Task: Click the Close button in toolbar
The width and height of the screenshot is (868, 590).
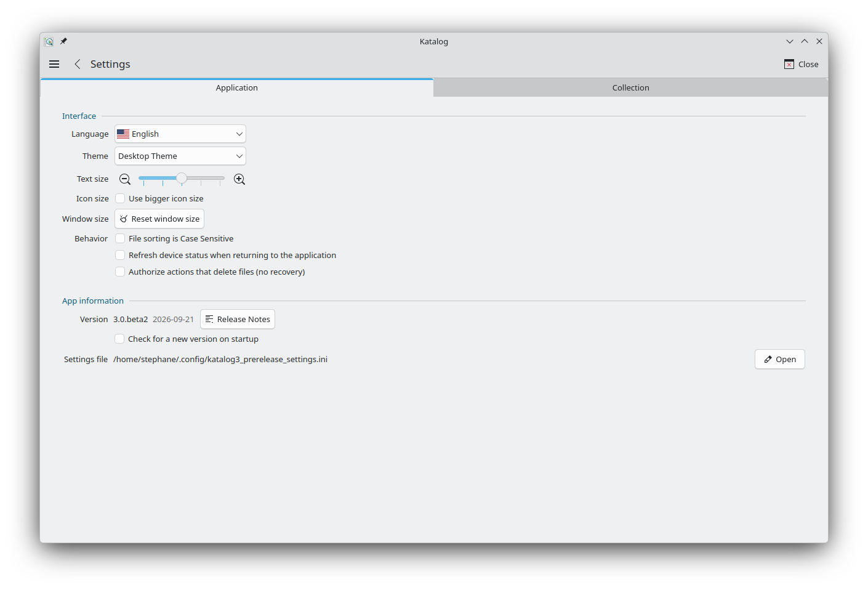Action: [x=801, y=64]
